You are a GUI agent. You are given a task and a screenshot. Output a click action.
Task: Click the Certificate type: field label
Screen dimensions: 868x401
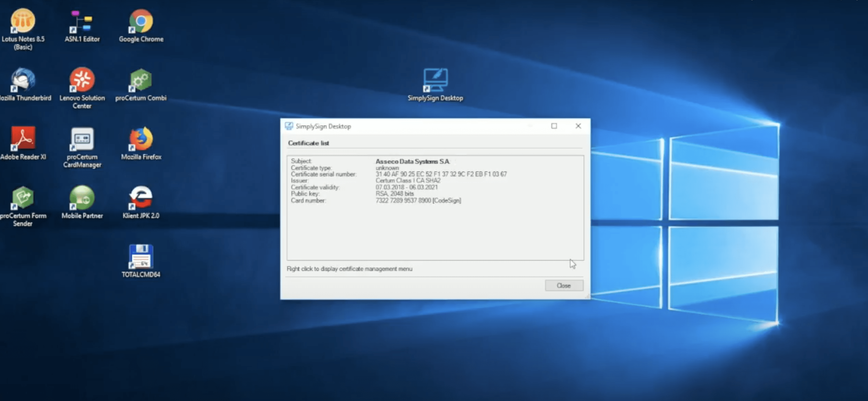(x=311, y=168)
